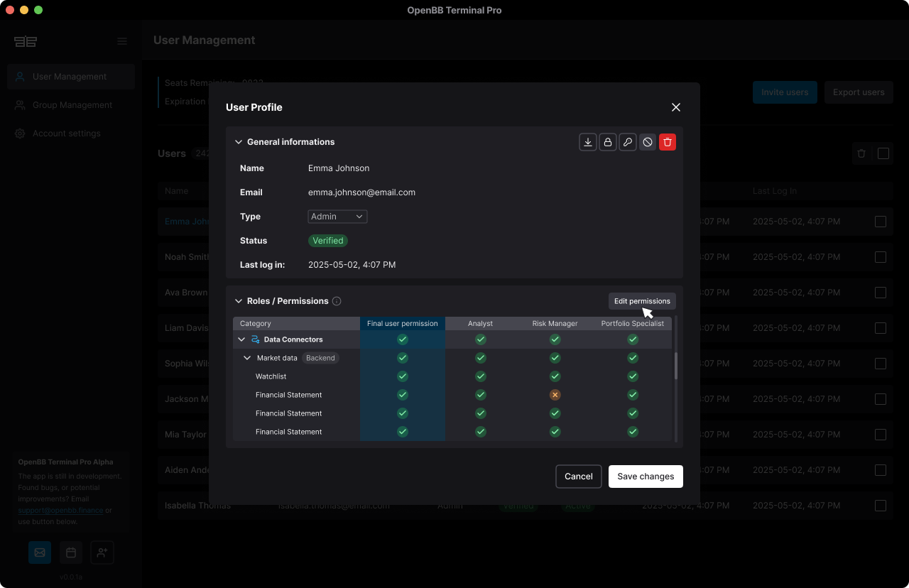Open Group Management in the sidebar
The height and width of the screenshot is (588, 909).
click(71, 105)
